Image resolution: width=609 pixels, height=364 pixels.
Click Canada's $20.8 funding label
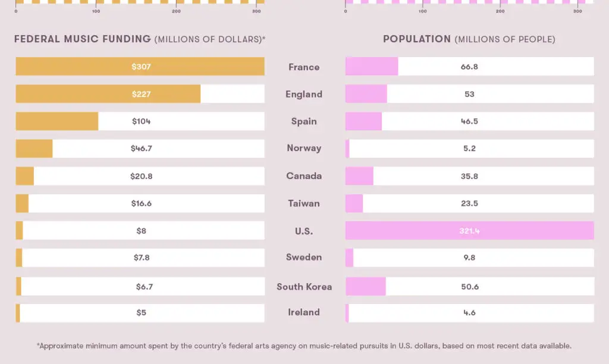point(141,176)
